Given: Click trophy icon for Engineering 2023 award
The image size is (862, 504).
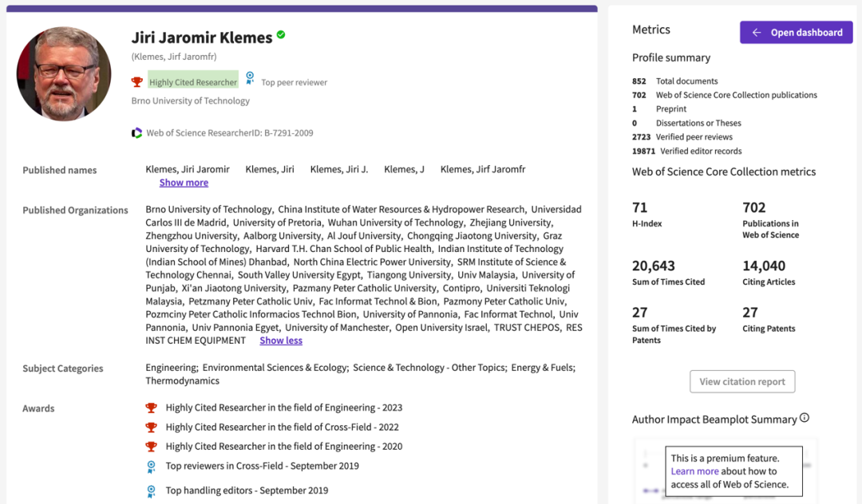Looking at the screenshot, I should pos(151,408).
